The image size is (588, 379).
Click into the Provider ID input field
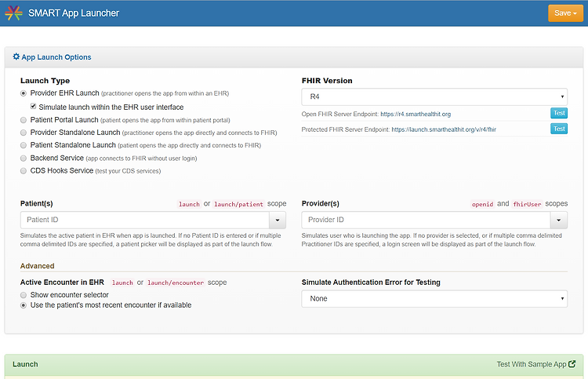tap(426, 220)
